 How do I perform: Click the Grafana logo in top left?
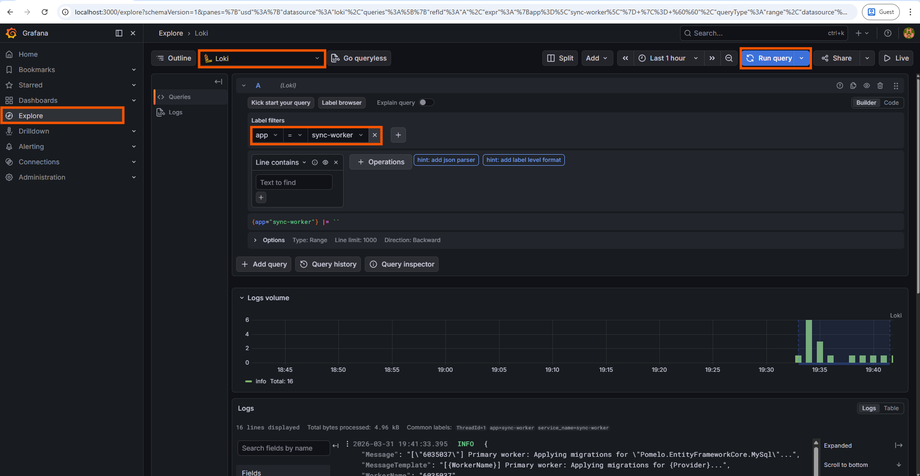(x=11, y=33)
